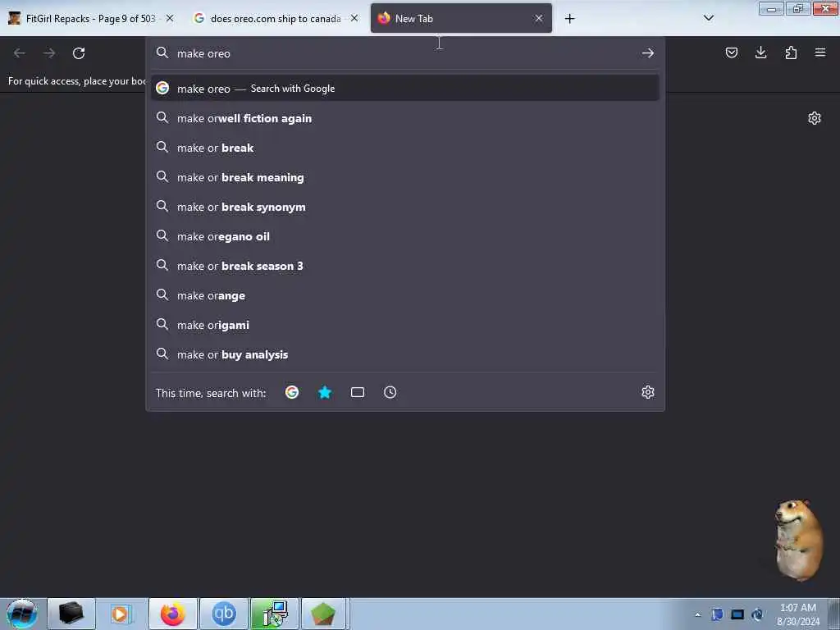Choose the make orange suggestion
Screen dimensions: 840x630
click(404, 295)
